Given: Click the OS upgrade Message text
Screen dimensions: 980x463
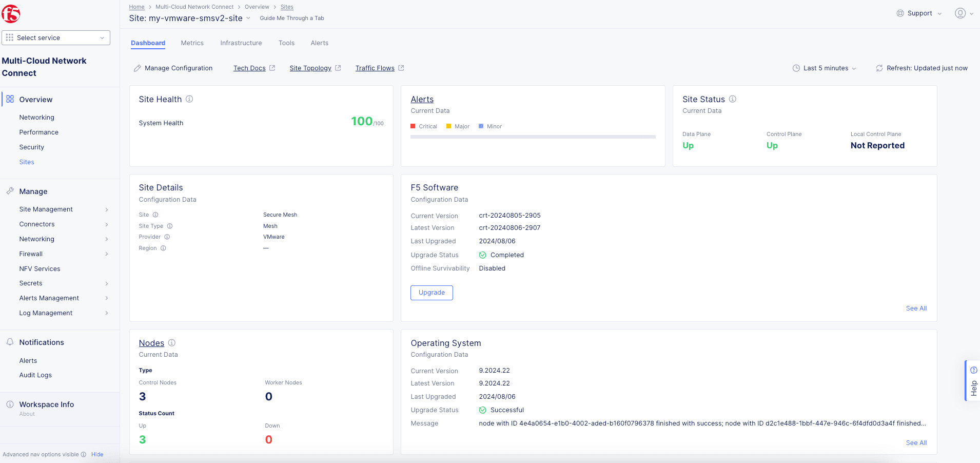Looking at the screenshot, I should pos(702,423).
